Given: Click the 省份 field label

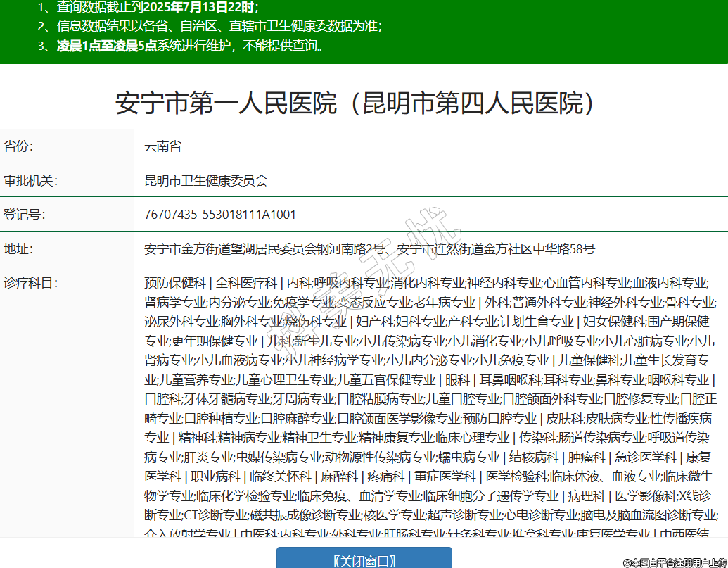Looking at the screenshot, I should [19, 146].
